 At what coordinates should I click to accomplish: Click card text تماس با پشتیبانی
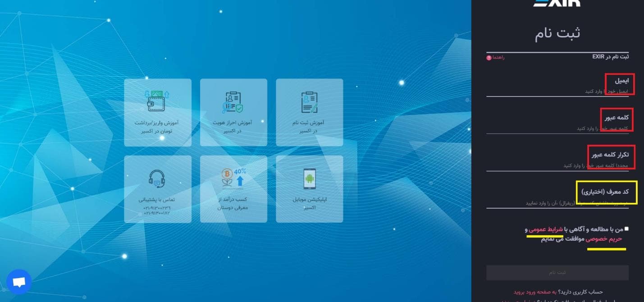click(x=157, y=199)
